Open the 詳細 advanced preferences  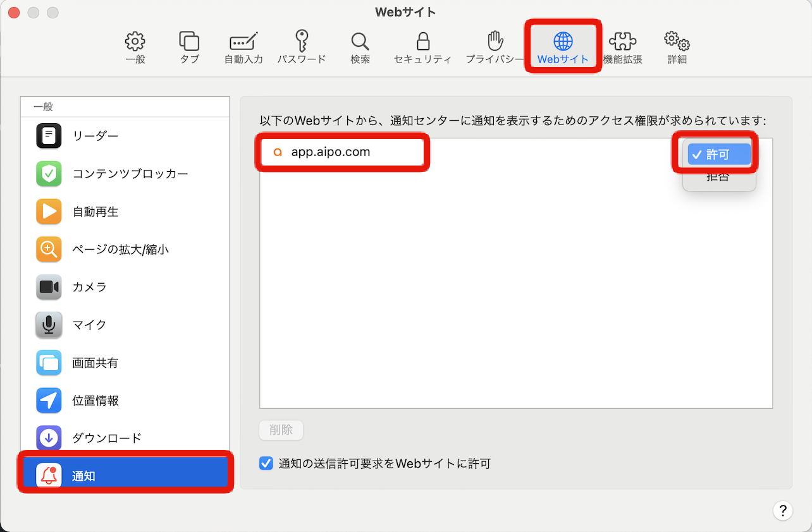[x=677, y=48]
